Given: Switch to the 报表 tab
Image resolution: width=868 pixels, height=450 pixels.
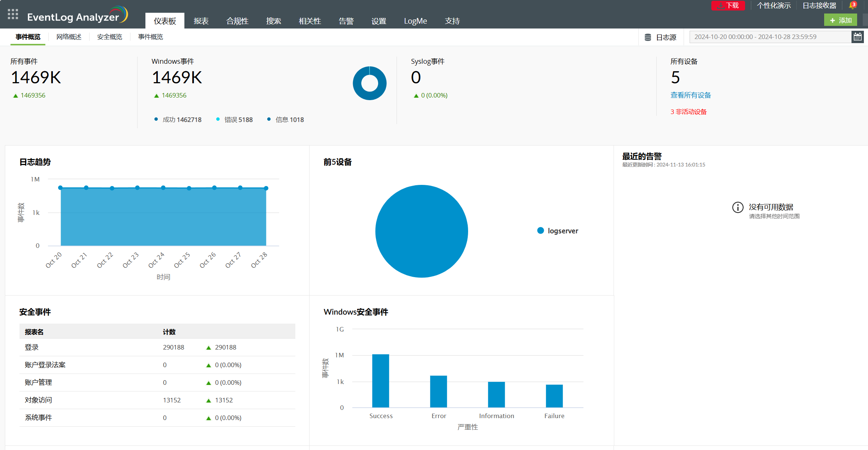Looking at the screenshot, I should tap(201, 21).
